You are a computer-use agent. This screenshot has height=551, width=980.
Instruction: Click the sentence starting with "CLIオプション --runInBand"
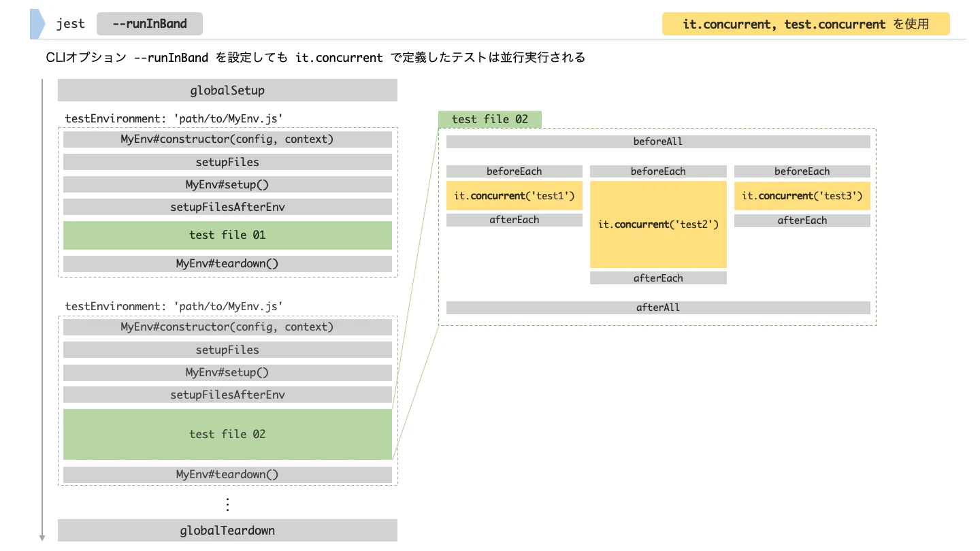(x=315, y=58)
